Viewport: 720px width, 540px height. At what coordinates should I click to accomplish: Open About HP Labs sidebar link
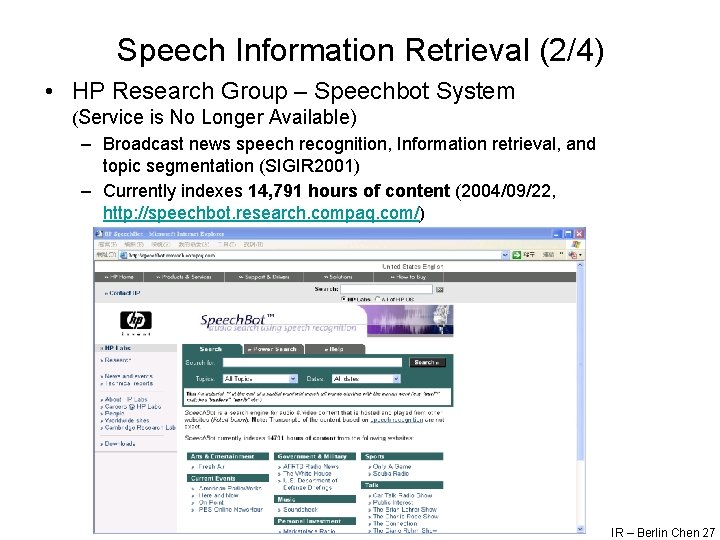point(124,399)
